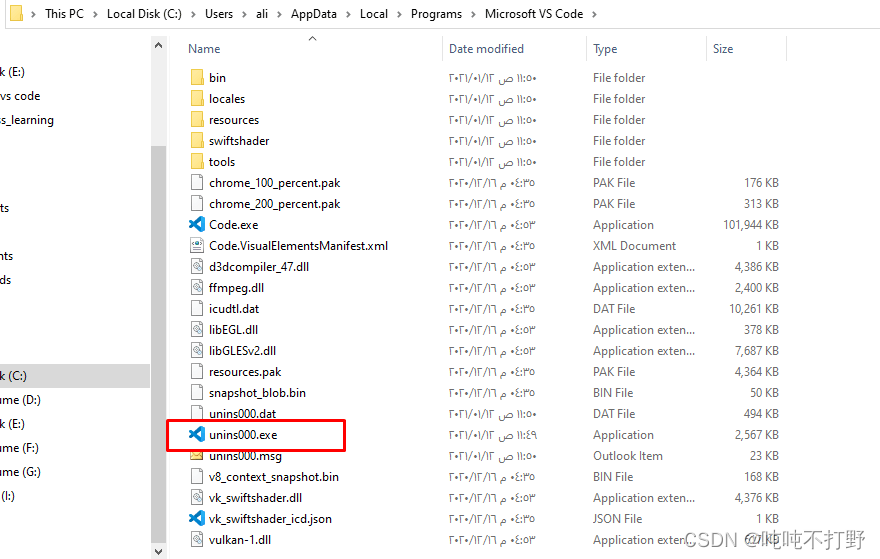Click the resources.pak file icon
The width and height of the screenshot is (880, 559).
pyautogui.click(x=197, y=372)
